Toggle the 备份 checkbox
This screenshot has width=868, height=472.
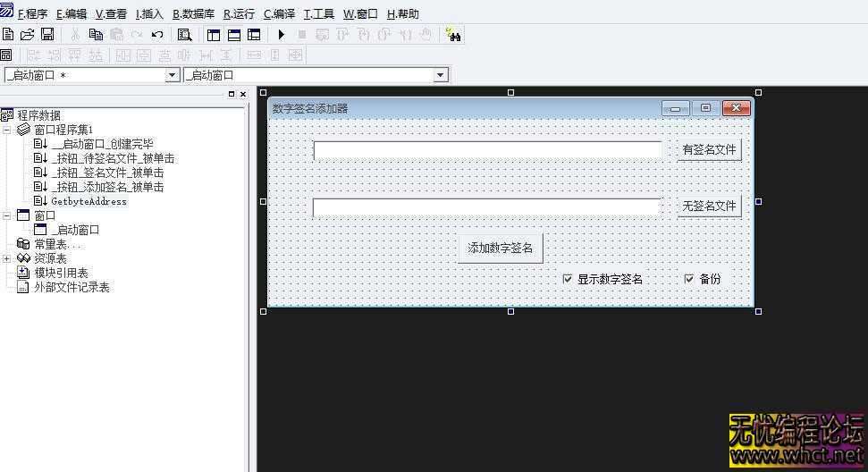[689, 279]
